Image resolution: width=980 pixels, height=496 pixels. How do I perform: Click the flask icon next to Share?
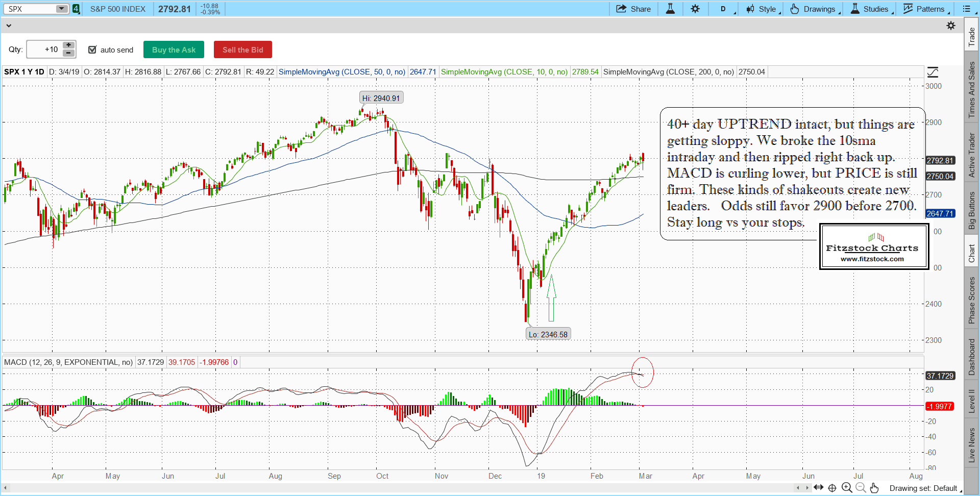(x=670, y=9)
